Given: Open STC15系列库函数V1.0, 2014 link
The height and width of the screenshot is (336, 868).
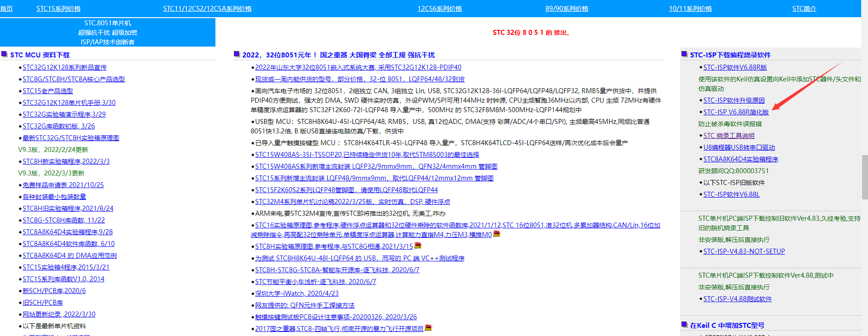Looking at the screenshot, I should (63, 279).
